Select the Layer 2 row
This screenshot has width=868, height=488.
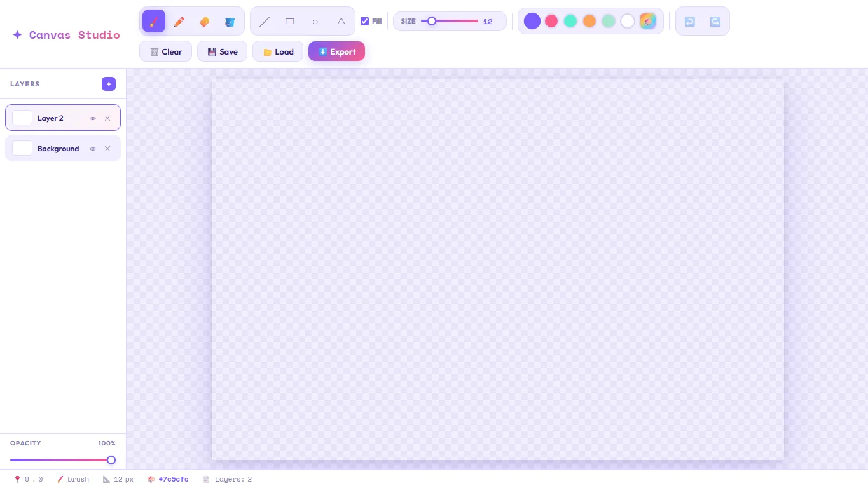click(x=63, y=118)
